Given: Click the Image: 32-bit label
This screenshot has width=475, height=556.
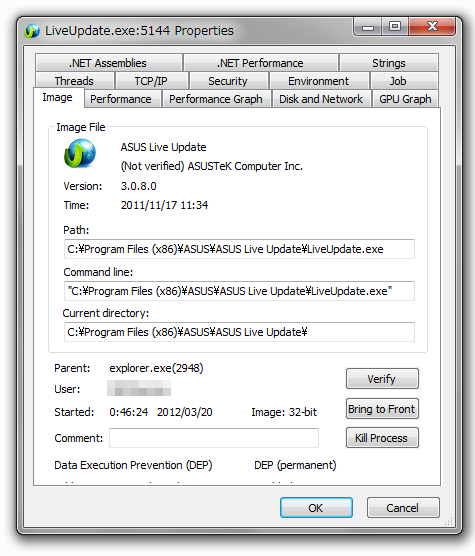Looking at the screenshot, I should (284, 412).
